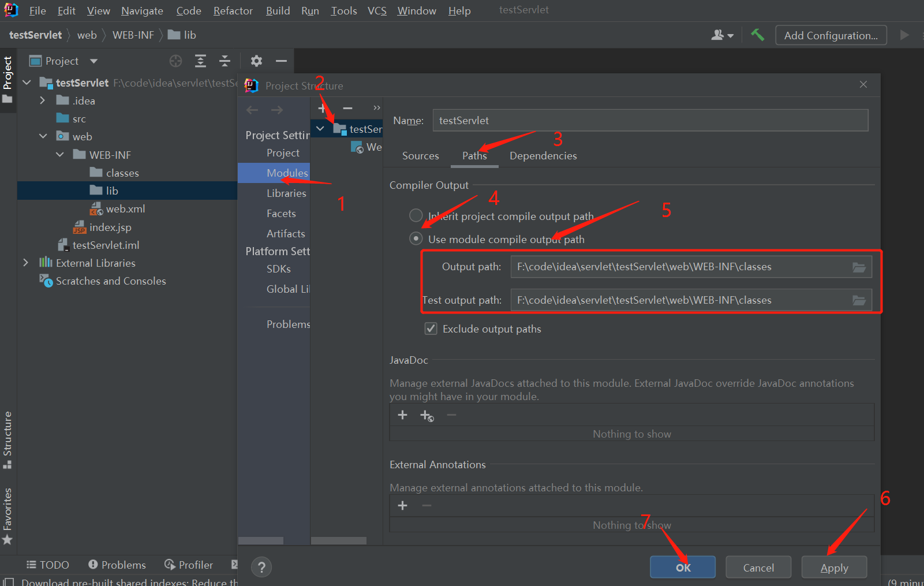Open the File menu
Image resolution: width=924 pixels, height=586 pixels.
pos(38,11)
